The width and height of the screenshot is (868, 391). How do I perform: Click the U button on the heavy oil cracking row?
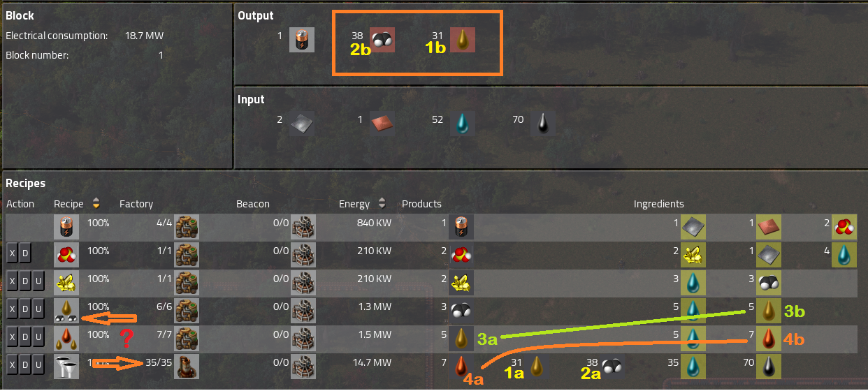tap(38, 337)
